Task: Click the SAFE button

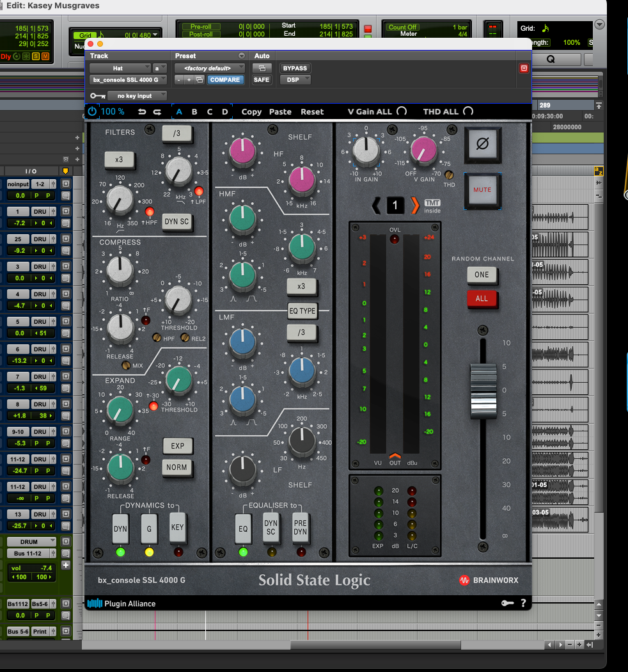Action: coord(262,80)
